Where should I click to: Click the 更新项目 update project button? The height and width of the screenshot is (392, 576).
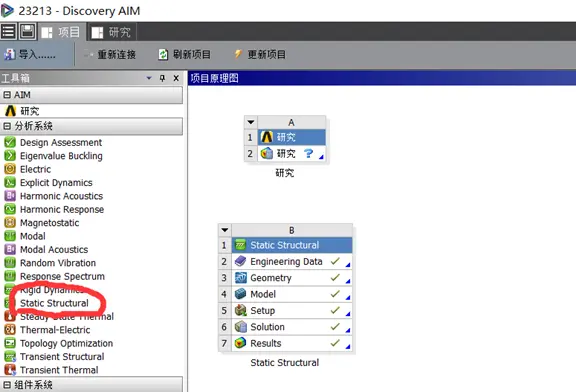(x=260, y=55)
